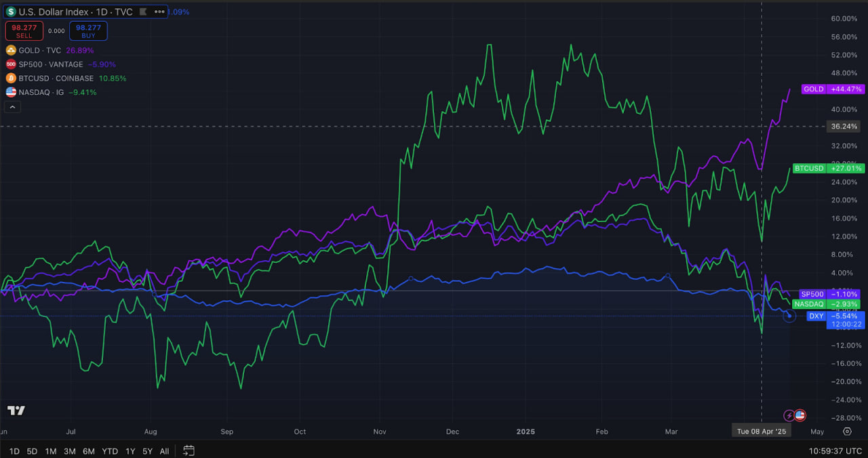This screenshot has width=868, height=458.
Task: Open chart settings hexagon gear icon
Action: [x=847, y=431]
